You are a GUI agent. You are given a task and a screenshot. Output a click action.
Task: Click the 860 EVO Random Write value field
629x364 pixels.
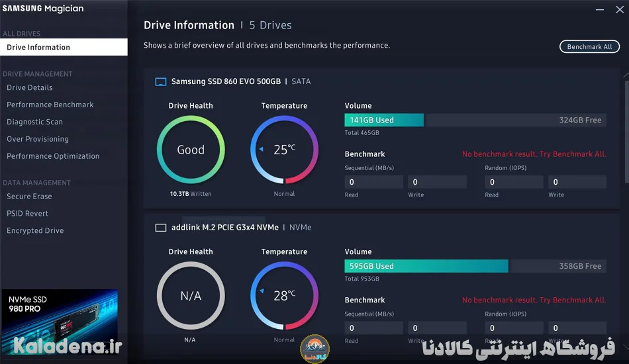coord(577,182)
